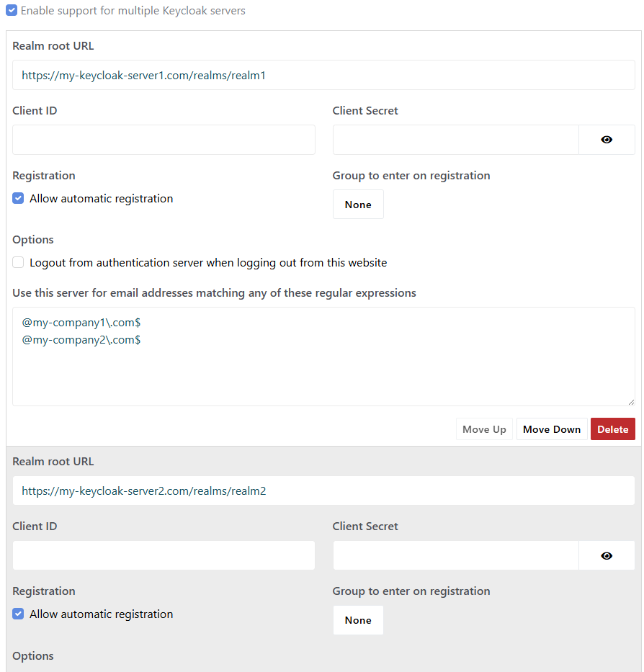Image resolution: width=644 pixels, height=672 pixels.
Task: Open the second server's registration group selector showing None
Action: [x=358, y=620]
